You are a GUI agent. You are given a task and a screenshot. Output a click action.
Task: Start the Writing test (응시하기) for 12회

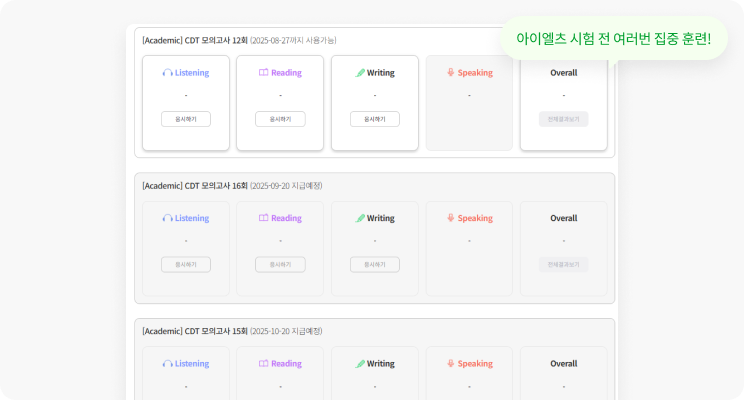coord(375,119)
